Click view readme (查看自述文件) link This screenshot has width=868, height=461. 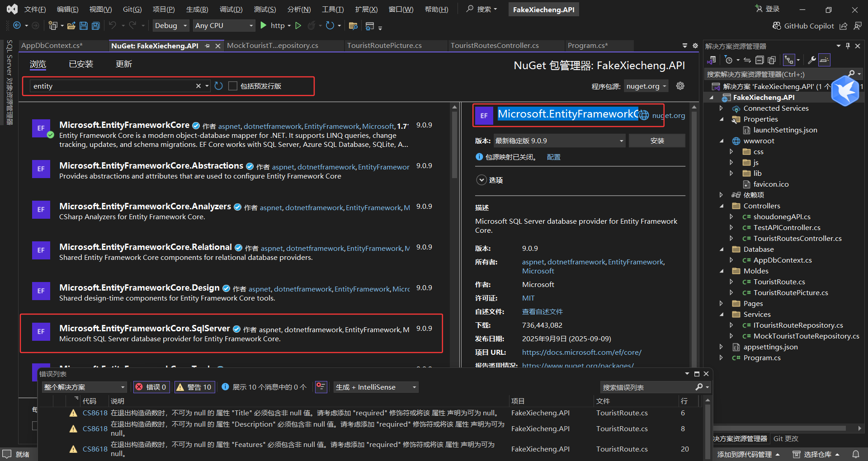click(x=542, y=311)
